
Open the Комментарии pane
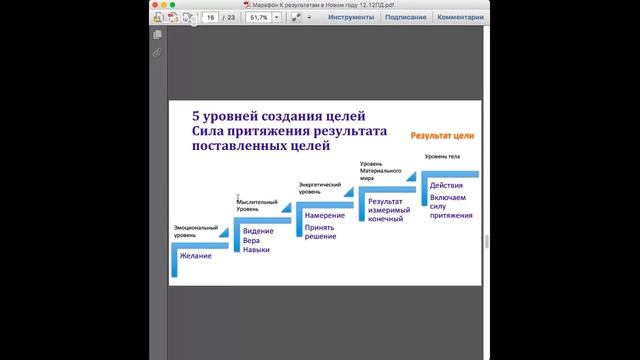460,17
